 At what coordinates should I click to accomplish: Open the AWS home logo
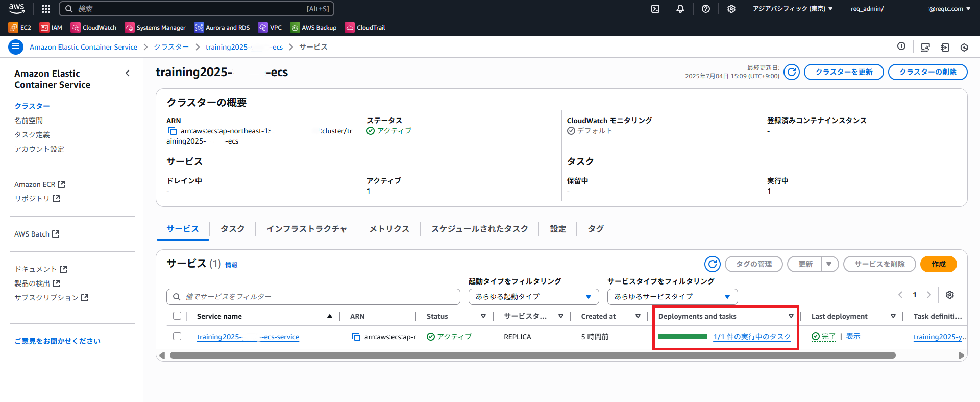pyautogui.click(x=16, y=8)
